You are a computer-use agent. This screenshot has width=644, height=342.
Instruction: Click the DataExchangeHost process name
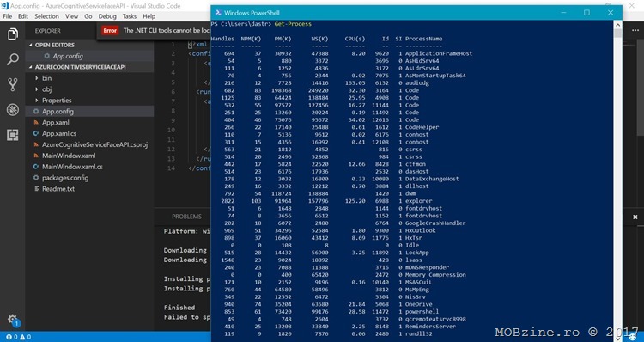pyautogui.click(x=432, y=179)
